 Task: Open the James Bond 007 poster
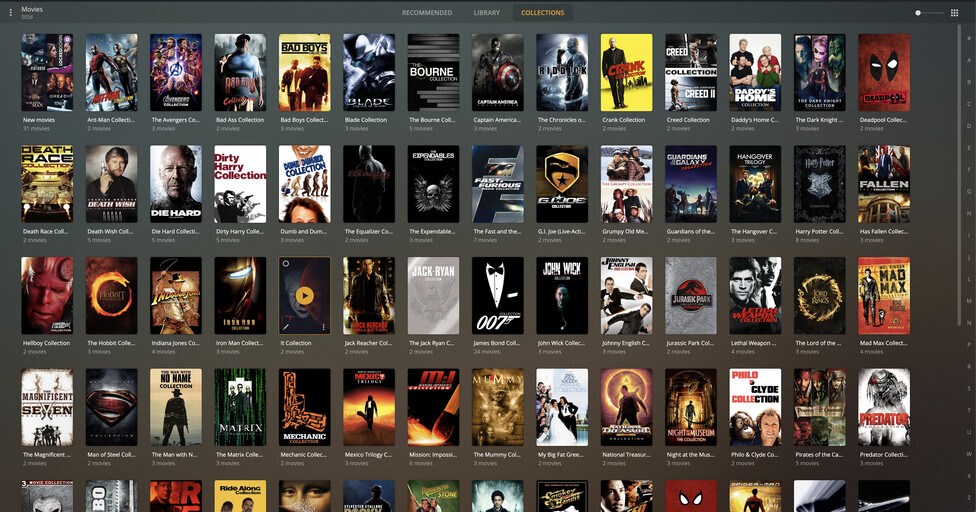pyautogui.click(x=498, y=296)
